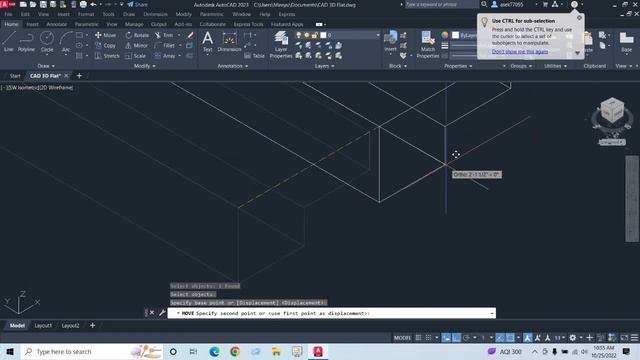The width and height of the screenshot is (640, 360).
Task: Click Match Properties
Action: point(428,45)
